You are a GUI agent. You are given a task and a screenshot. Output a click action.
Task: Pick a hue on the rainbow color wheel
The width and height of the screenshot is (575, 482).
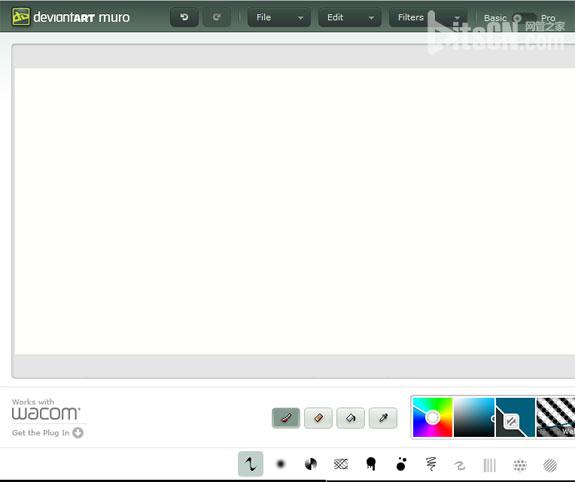click(x=432, y=417)
